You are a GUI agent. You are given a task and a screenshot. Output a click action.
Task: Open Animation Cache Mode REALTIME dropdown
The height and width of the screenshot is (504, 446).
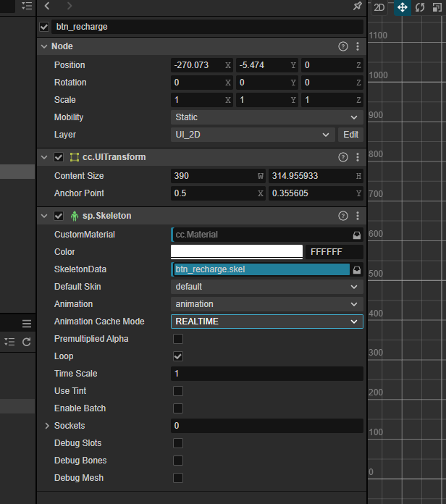(x=267, y=322)
